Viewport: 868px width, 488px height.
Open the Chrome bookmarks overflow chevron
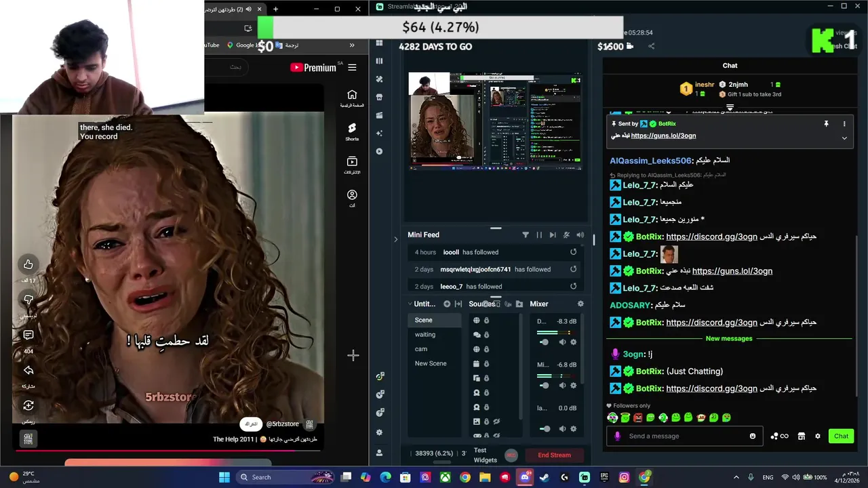[352, 45]
